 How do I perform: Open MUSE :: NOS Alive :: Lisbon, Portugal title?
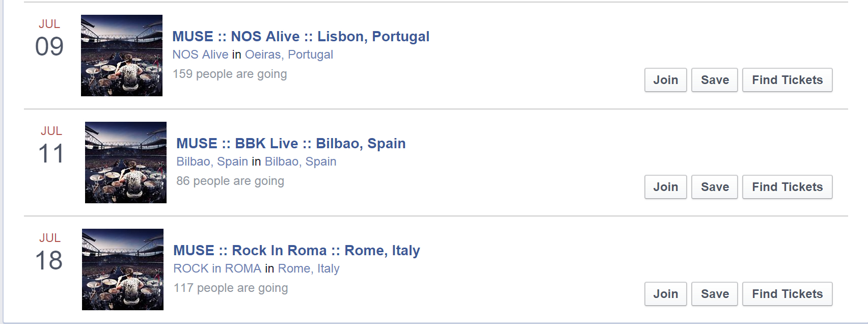click(301, 37)
